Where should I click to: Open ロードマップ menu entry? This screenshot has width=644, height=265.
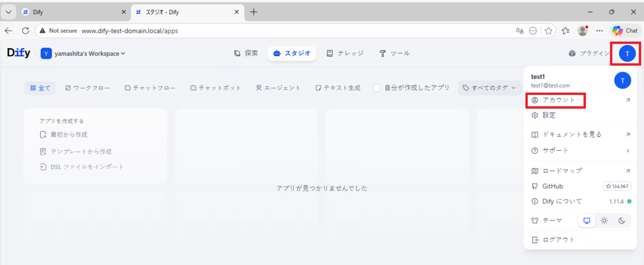581,171
